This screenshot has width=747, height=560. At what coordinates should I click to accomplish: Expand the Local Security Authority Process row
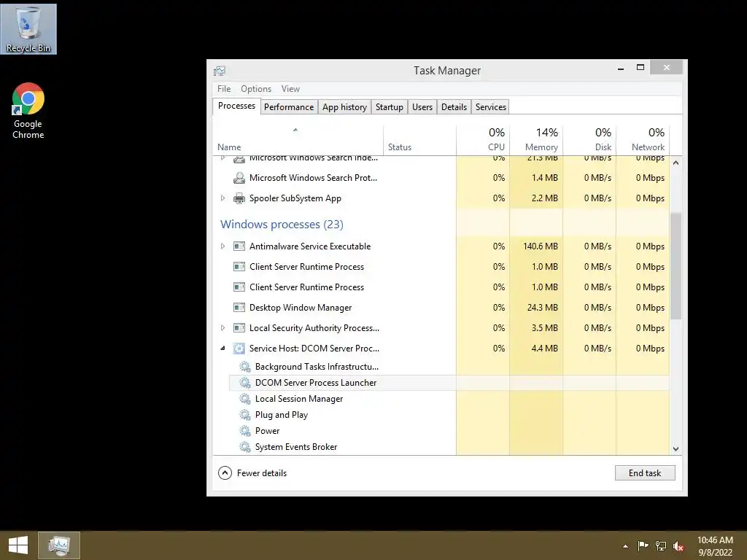pyautogui.click(x=222, y=328)
